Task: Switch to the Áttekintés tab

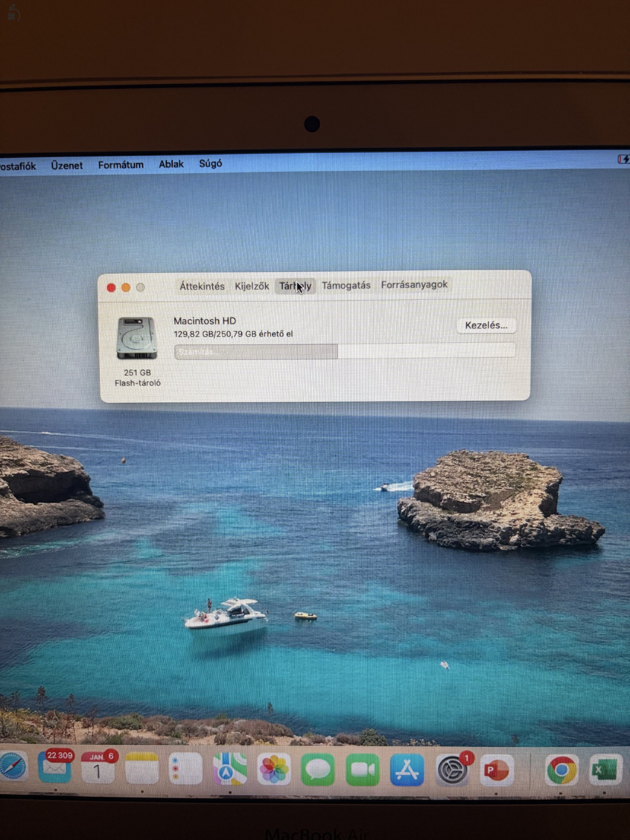Action: coord(202,286)
